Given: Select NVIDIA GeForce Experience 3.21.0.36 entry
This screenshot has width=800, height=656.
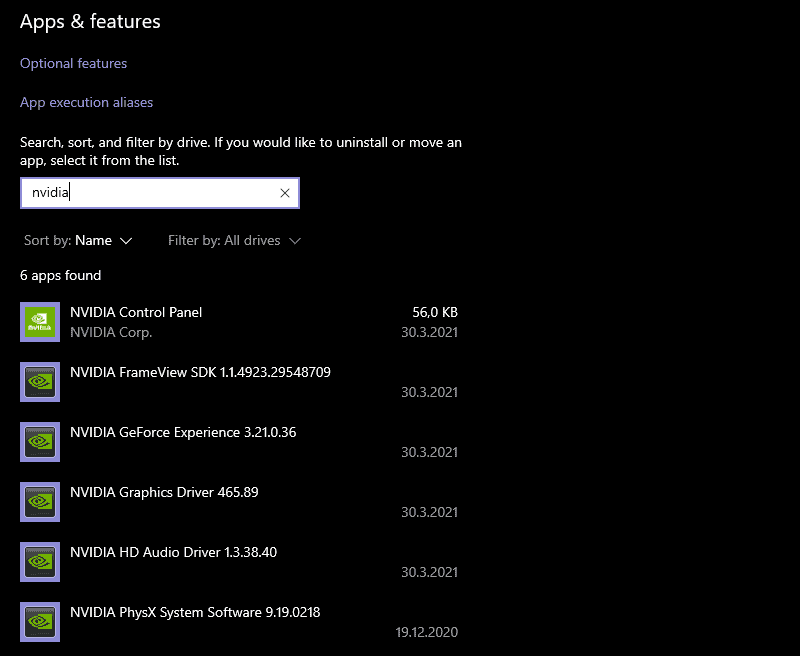Looking at the screenshot, I should [x=183, y=432].
